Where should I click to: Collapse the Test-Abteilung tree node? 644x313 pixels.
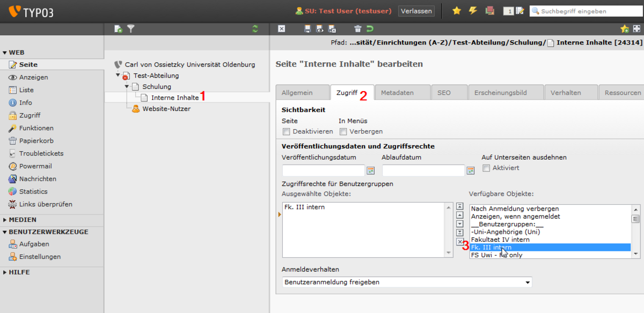[x=118, y=76]
